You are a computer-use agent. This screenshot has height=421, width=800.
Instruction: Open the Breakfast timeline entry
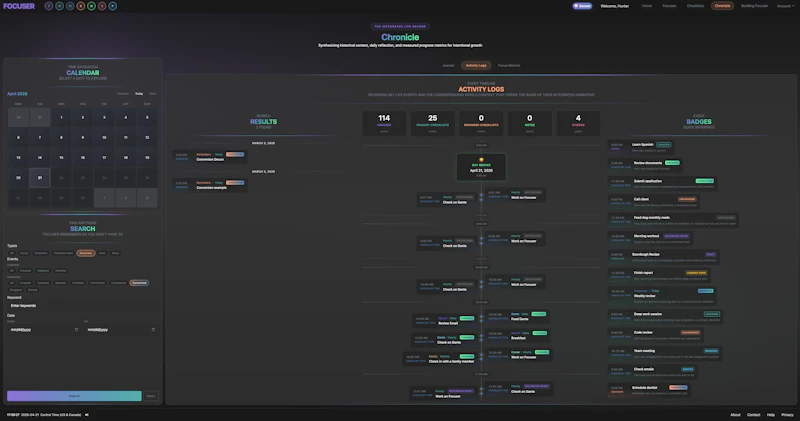[x=518, y=335]
